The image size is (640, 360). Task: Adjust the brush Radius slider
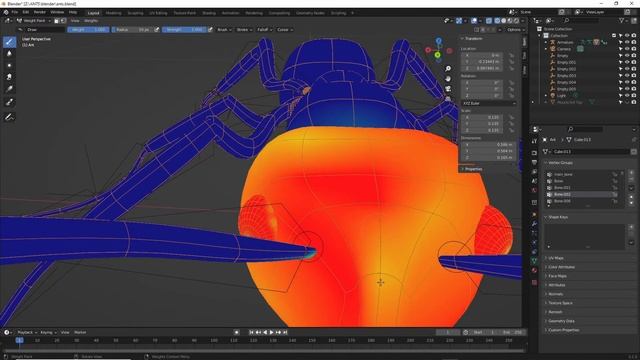(x=132, y=29)
